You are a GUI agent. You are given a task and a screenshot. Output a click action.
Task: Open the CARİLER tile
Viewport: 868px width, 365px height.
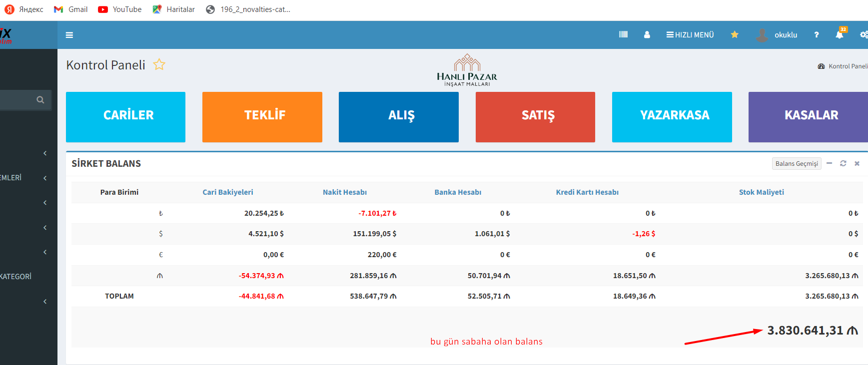pos(125,117)
